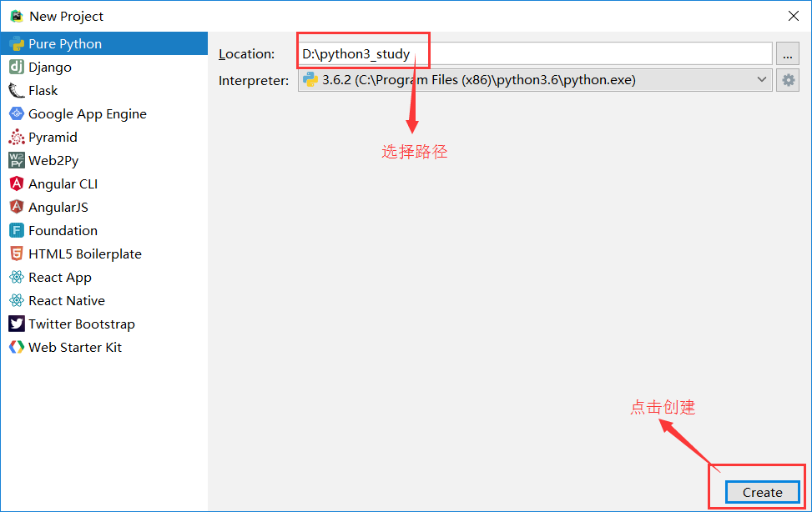
Task: Click the Angular CLI shield icon
Action: [x=17, y=183]
